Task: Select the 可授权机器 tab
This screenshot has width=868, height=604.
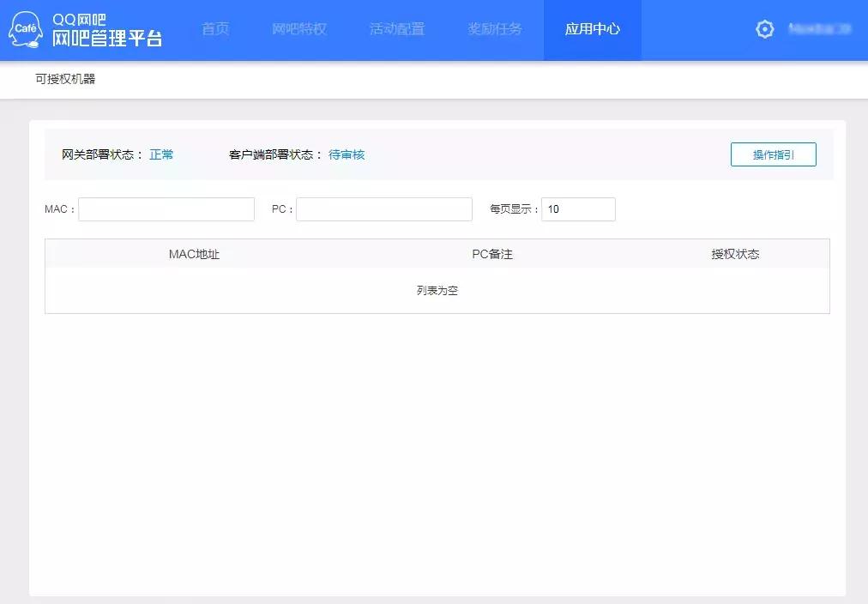Action: point(64,79)
